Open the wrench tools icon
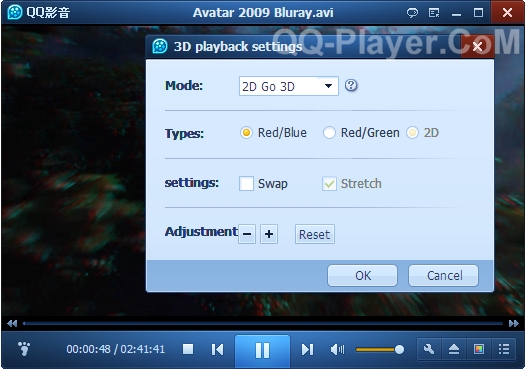This screenshot has height=369, width=526. point(429,349)
